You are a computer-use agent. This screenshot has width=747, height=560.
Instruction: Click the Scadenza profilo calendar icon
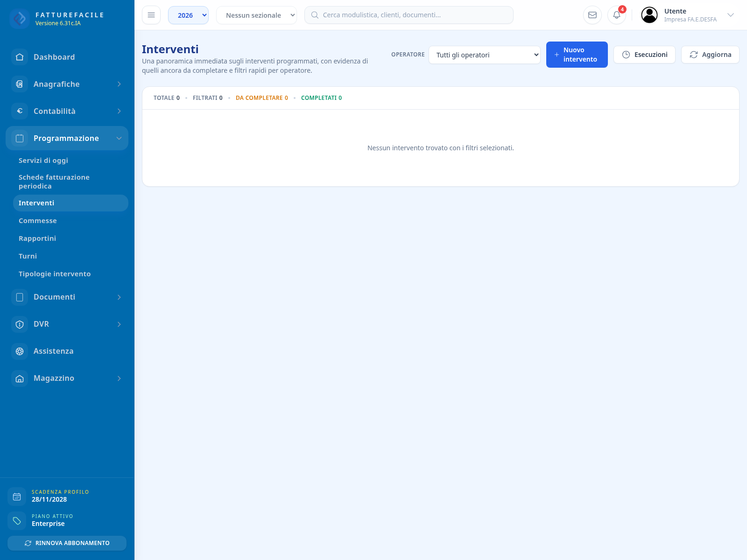point(17,497)
